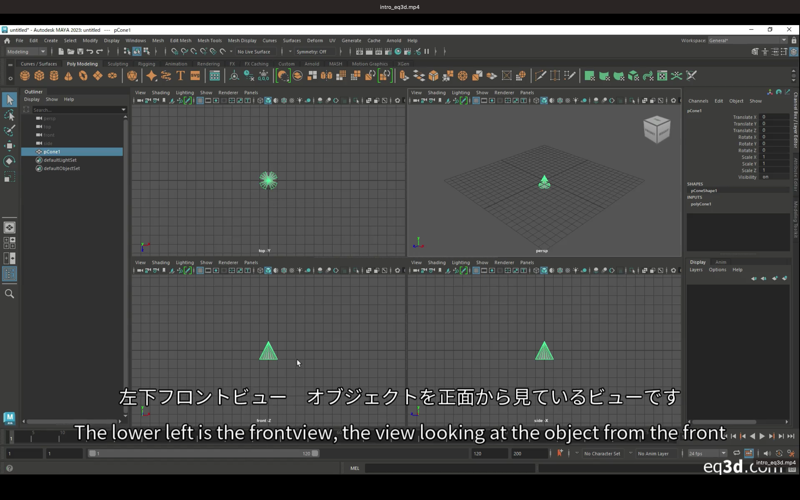
Task: Select the Paint Selection tool
Action: pyautogui.click(x=9, y=130)
